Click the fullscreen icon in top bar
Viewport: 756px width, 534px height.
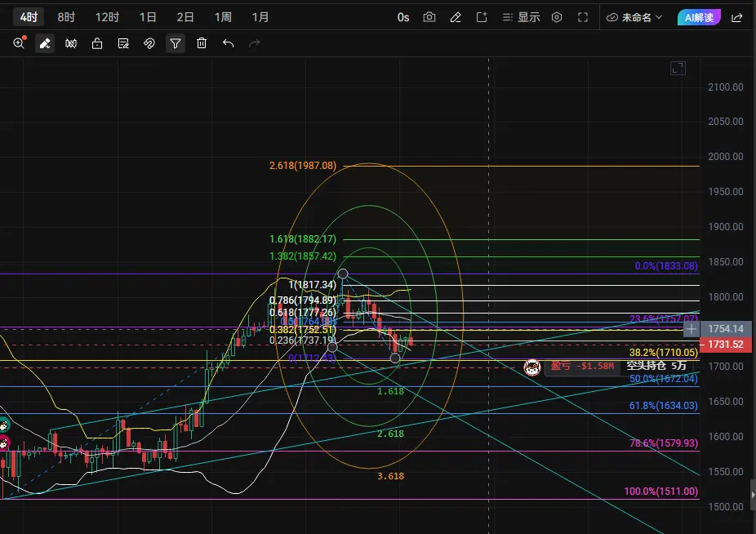point(582,17)
